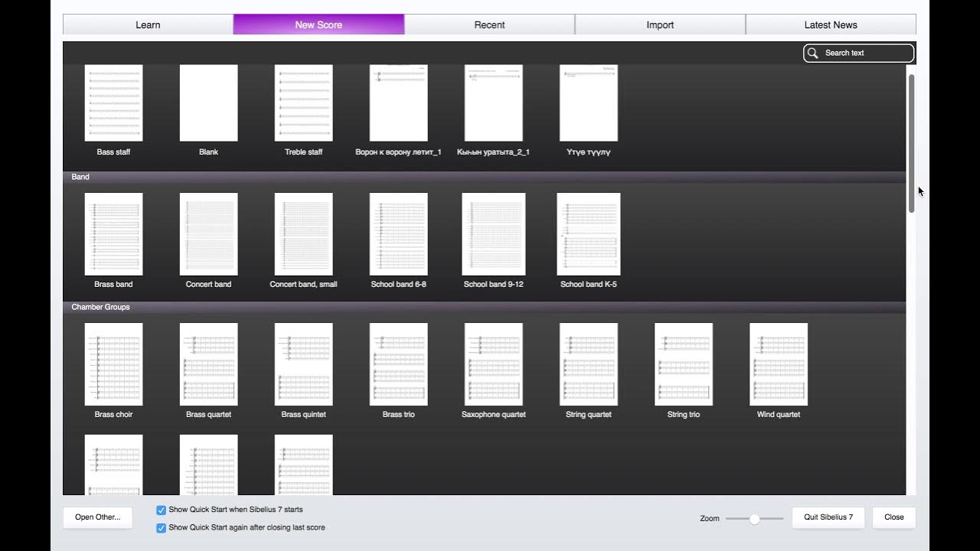Click in the Search text field
The image size is (980, 551).
858,53
